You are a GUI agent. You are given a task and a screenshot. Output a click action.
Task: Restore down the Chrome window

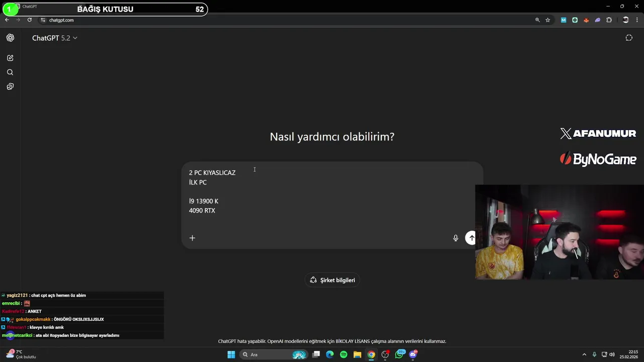click(622, 6)
